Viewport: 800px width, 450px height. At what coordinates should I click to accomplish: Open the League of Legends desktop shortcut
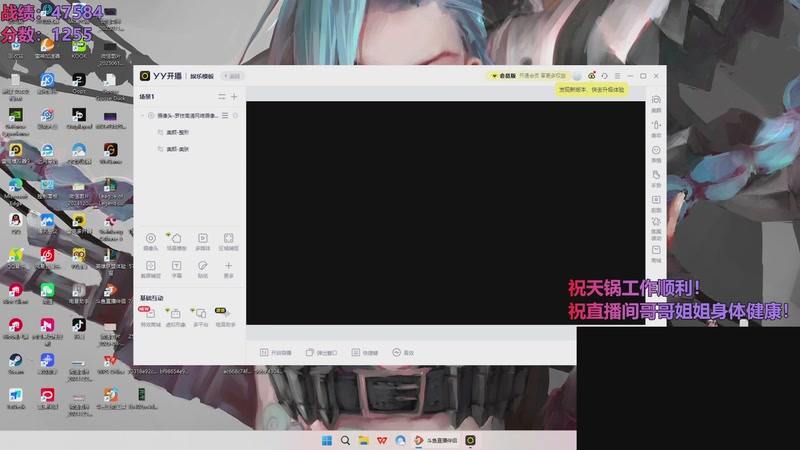pos(111,191)
